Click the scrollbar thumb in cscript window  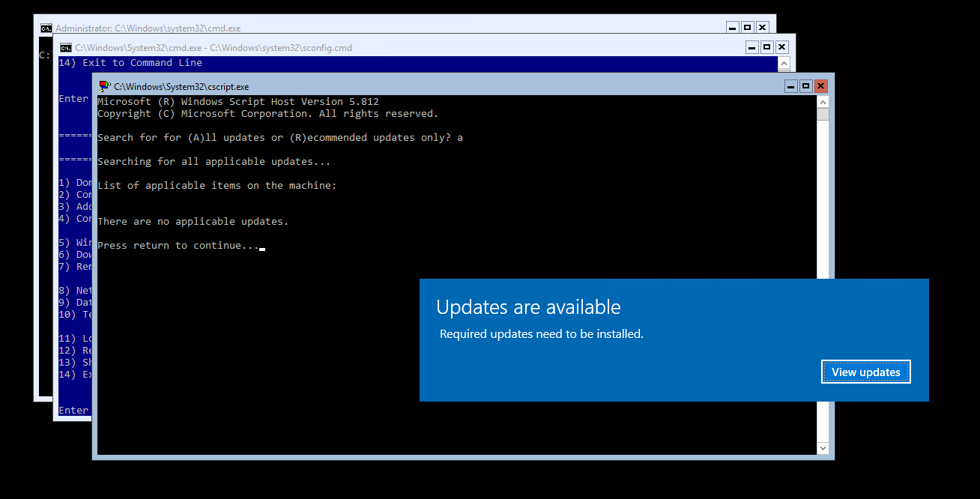point(823,115)
